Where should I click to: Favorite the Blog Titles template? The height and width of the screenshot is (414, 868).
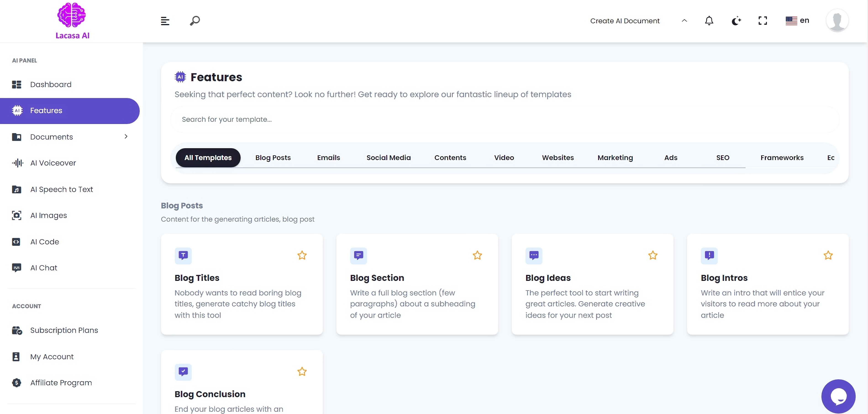[x=302, y=255]
